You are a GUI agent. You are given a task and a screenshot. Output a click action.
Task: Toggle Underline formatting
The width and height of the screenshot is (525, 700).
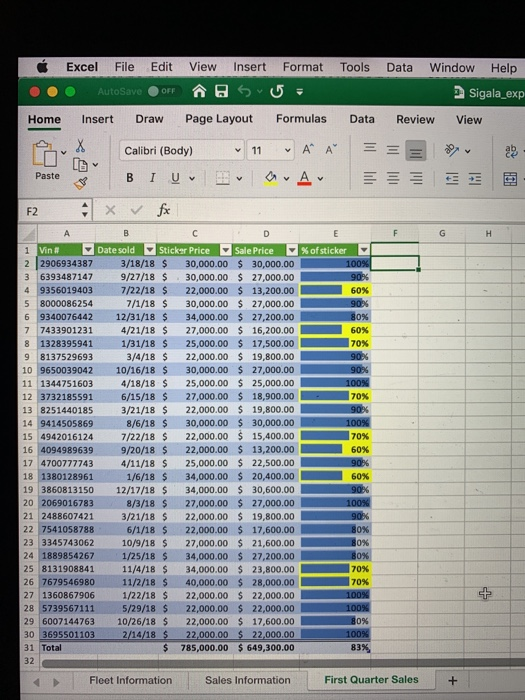point(175,178)
